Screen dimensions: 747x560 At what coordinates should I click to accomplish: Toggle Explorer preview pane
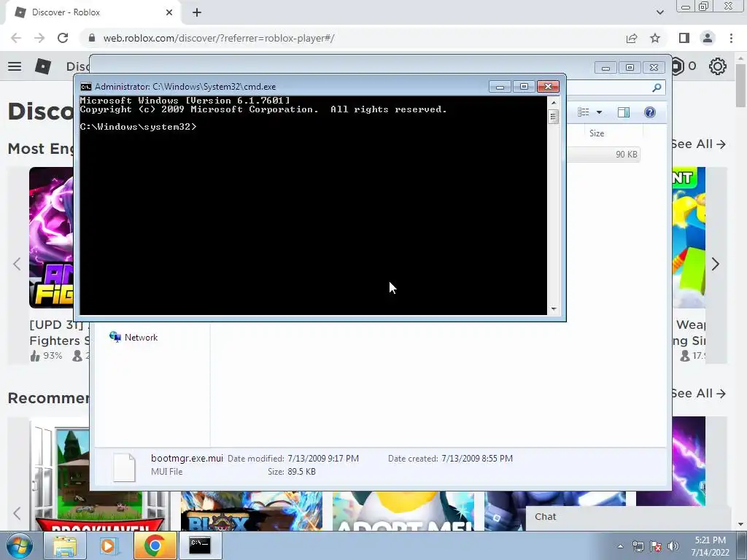pos(624,112)
